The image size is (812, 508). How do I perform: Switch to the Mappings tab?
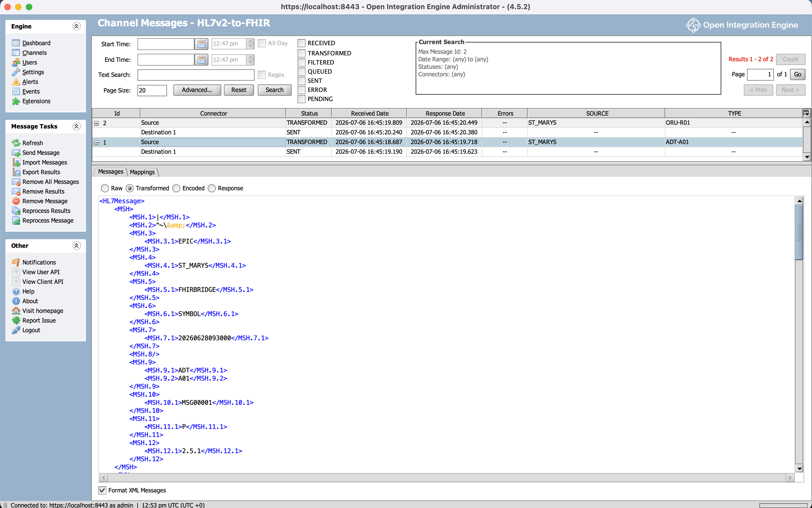(142, 172)
